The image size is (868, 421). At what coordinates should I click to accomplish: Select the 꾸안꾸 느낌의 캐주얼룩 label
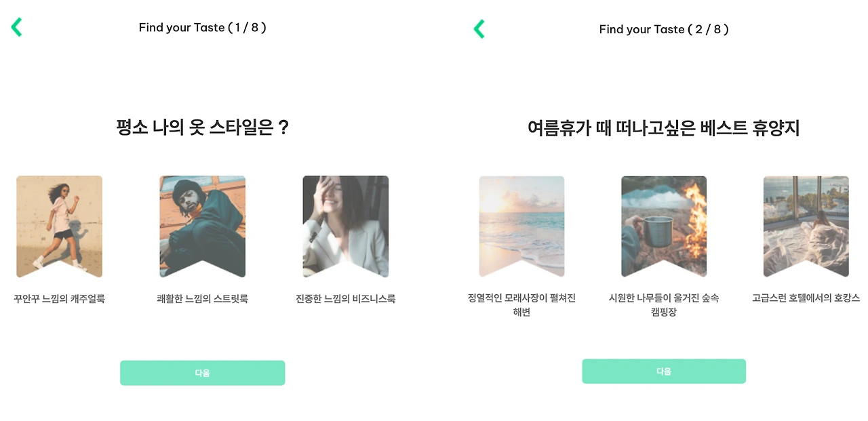click(x=60, y=298)
